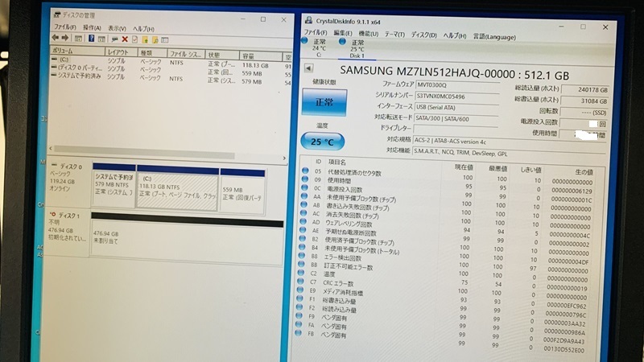644x362 pixels.
Task: Open ヘルプ(H) menu in Disk Management
Action: pos(143,29)
